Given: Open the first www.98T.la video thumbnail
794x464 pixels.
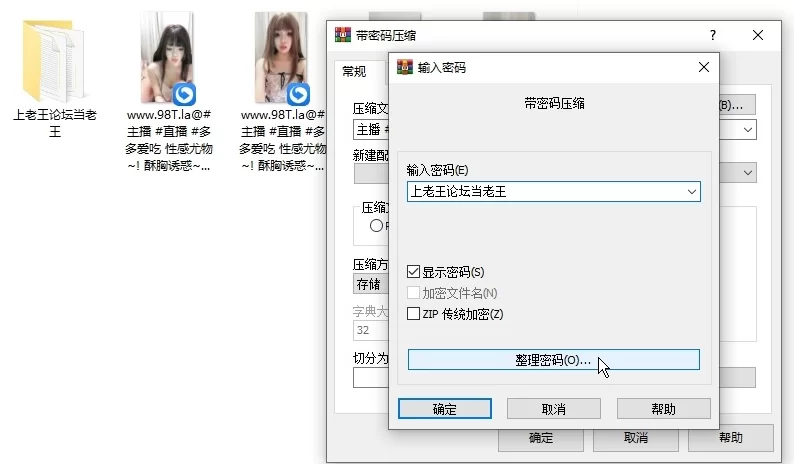Looking at the screenshot, I should point(167,57).
